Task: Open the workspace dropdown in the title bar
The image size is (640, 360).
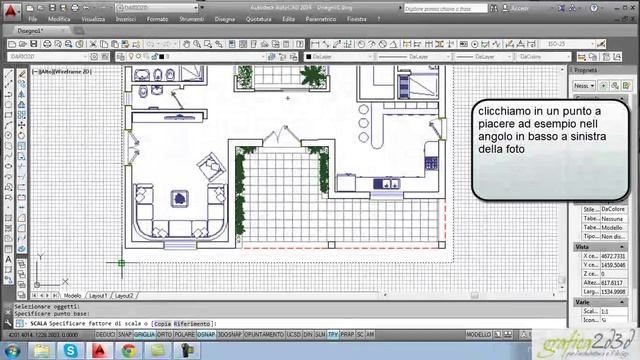Action: pos(157,8)
